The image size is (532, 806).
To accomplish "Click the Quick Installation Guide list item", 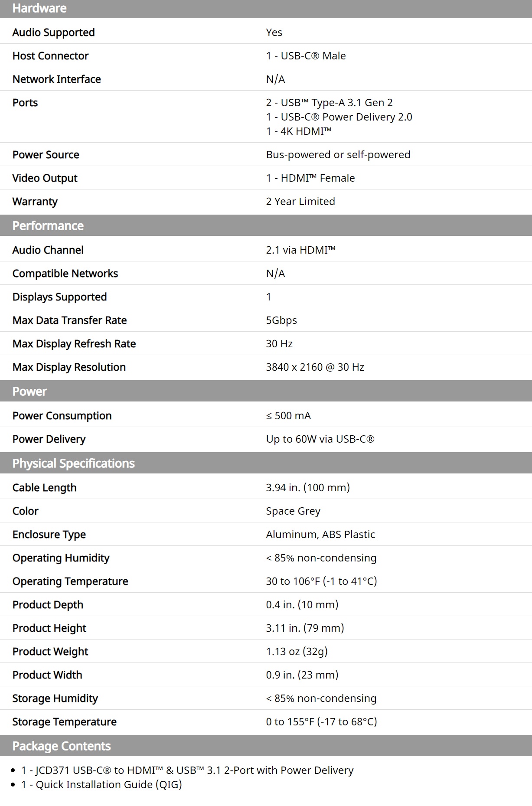I will point(101,784).
